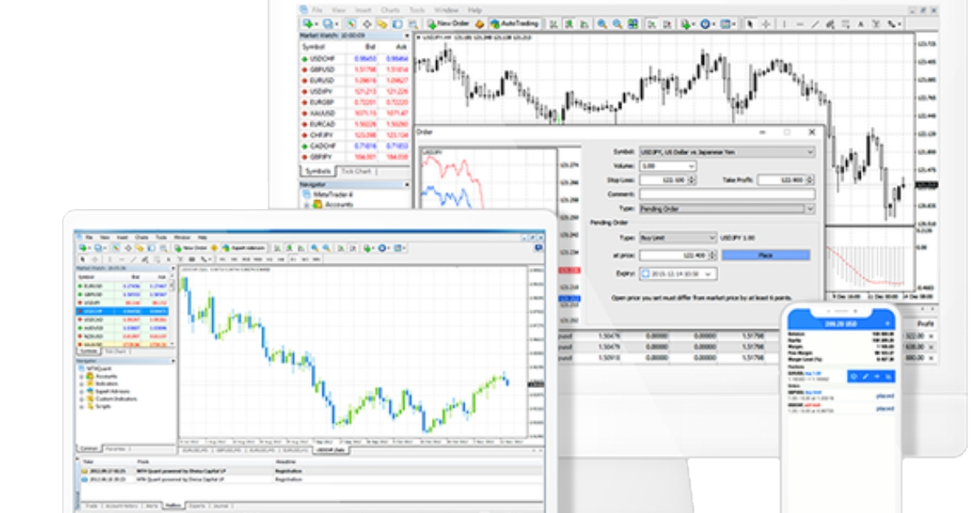Image resolution: width=980 pixels, height=513 pixels.
Task: Select Indicators in tablet Navigator tree
Action: (x=106, y=383)
